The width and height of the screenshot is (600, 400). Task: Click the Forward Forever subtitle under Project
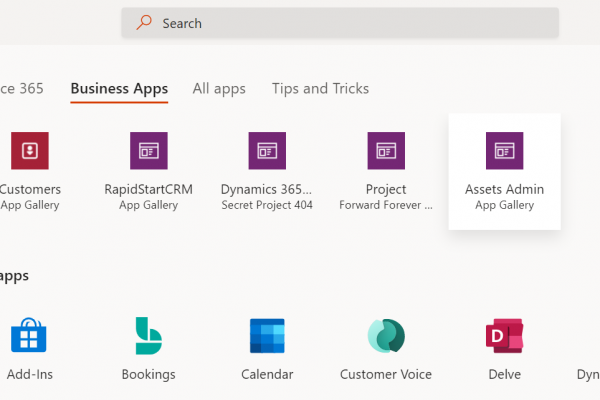coord(386,206)
